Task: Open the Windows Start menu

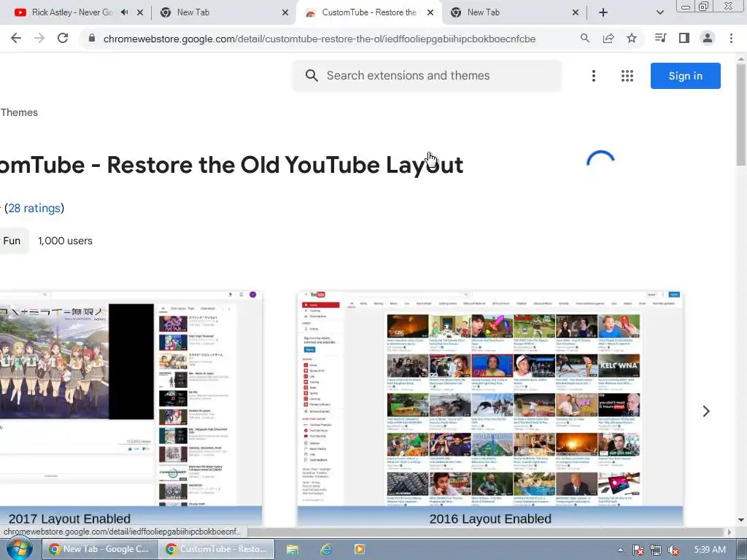Action: coord(19,549)
